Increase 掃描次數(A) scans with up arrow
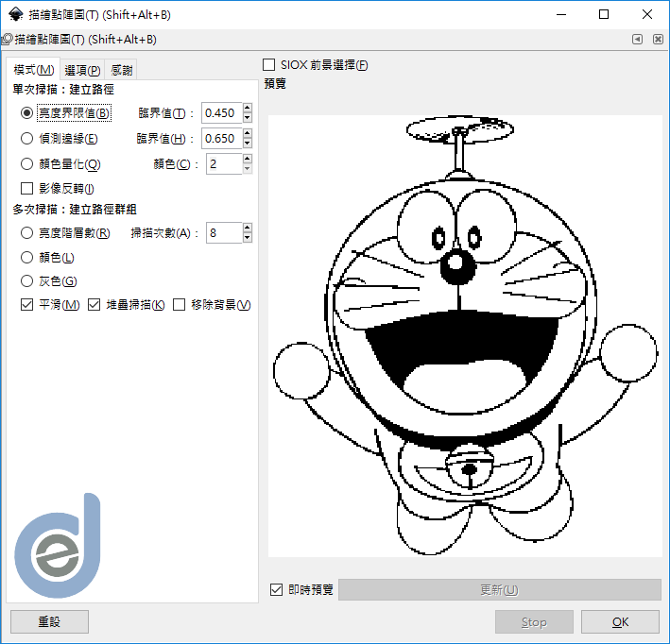Screen dimensions: 670x644 (248, 228)
